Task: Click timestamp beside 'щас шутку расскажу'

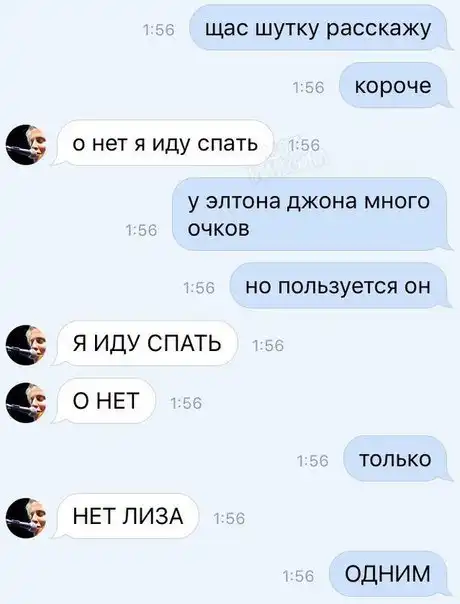Action: pyautogui.click(x=159, y=30)
